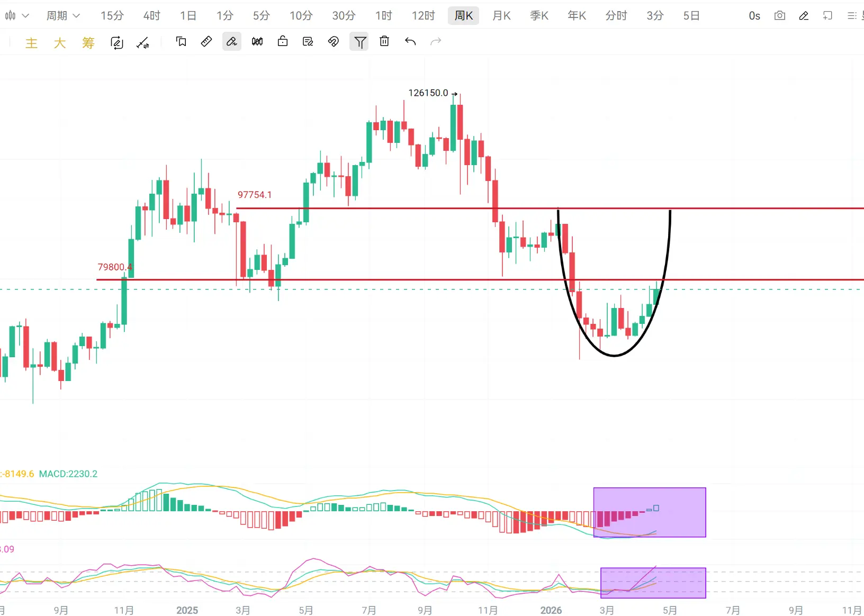Viewport: 864px width, 616px height.
Task: Select the 1分 timeframe
Action: pyautogui.click(x=225, y=16)
